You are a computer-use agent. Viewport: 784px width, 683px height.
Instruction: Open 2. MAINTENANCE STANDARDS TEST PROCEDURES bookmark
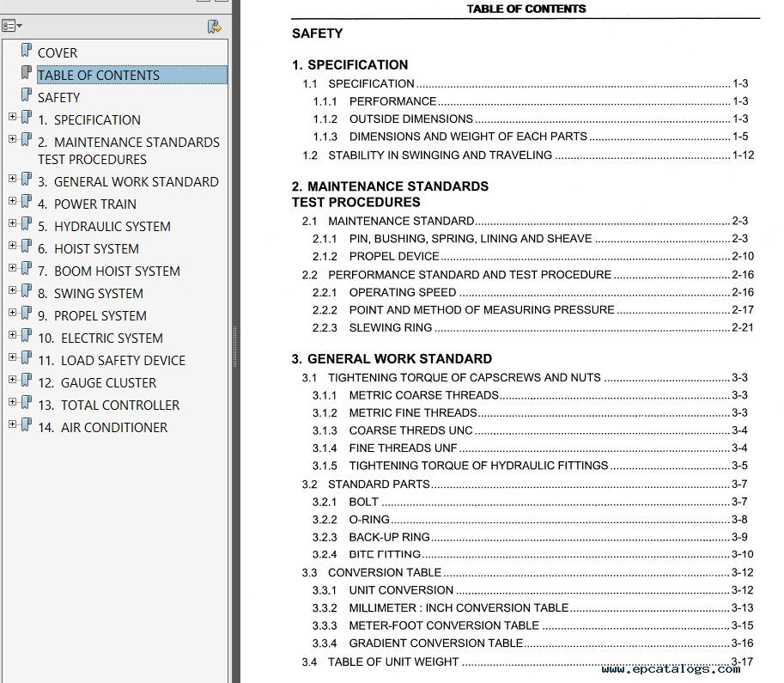tap(129, 150)
